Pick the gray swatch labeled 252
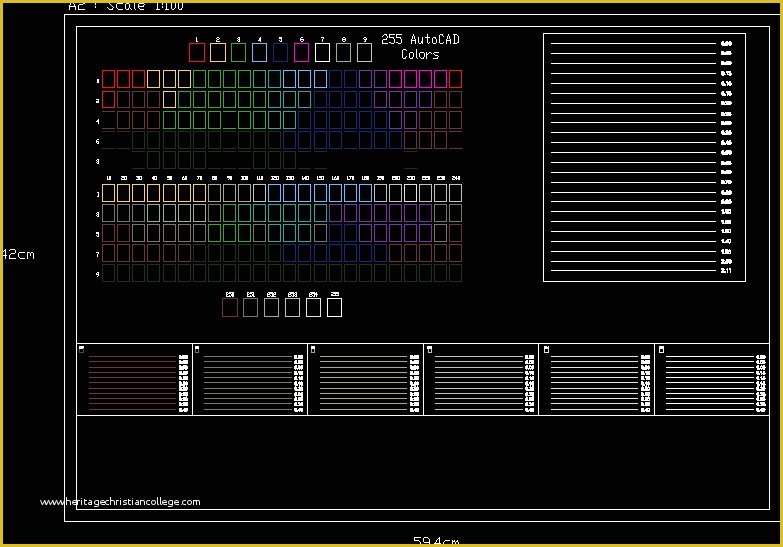This screenshot has height=547, width=783. click(x=271, y=307)
